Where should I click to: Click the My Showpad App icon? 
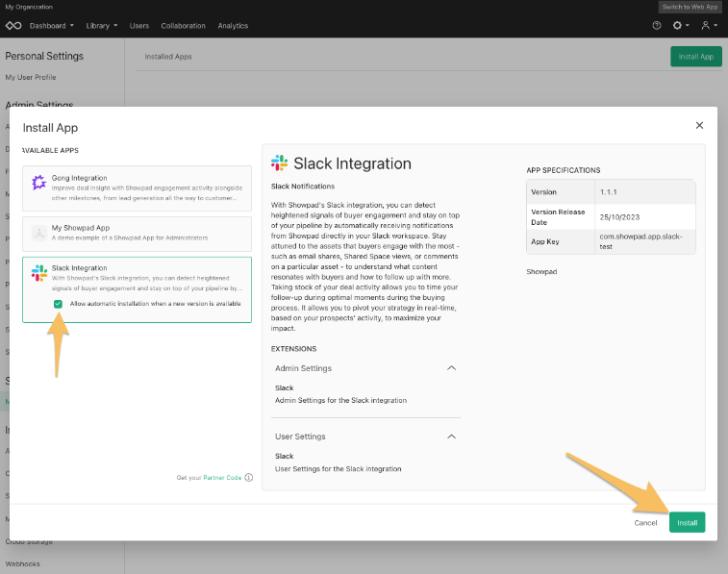coord(39,233)
